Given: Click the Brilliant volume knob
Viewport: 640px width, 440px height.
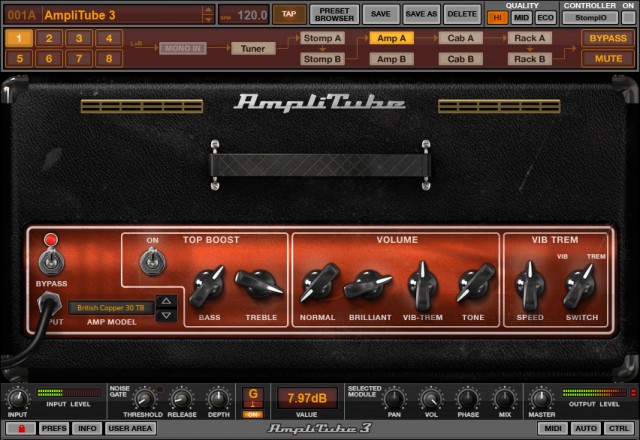Looking at the screenshot, I should coord(369,283).
